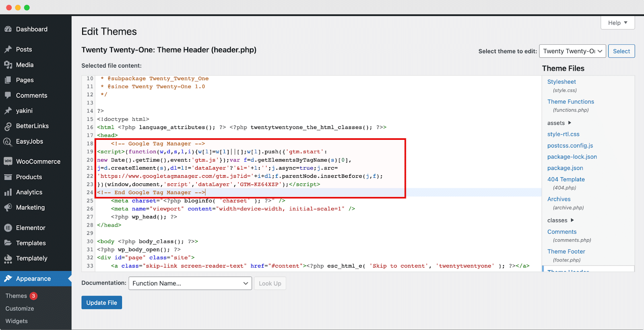Image resolution: width=644 pixels, height=330 pixels.
Task: Open the Function Name documentation dropdown
Action: pos(190,283)
